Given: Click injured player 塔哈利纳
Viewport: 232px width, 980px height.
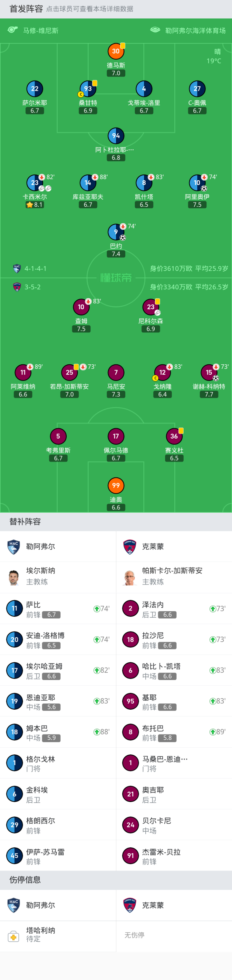Looking at the screenshot, I should point(41,934).
